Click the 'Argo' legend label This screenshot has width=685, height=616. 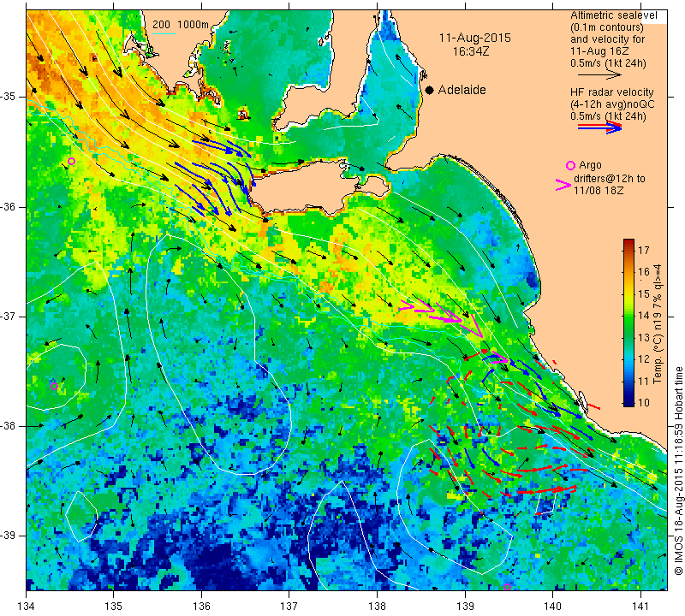tap(590, 165)
